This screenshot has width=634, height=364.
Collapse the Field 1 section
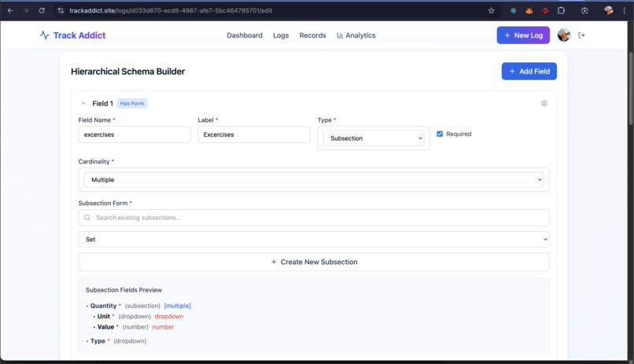(x=83, y=104)
